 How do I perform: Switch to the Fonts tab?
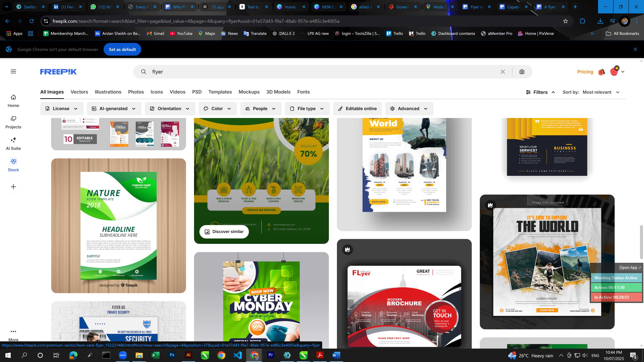tap(304, 92)
